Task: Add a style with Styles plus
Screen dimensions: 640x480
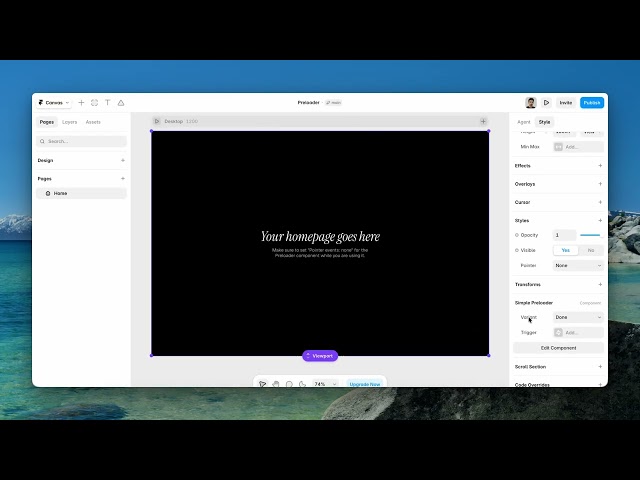Action: point(600,220)
